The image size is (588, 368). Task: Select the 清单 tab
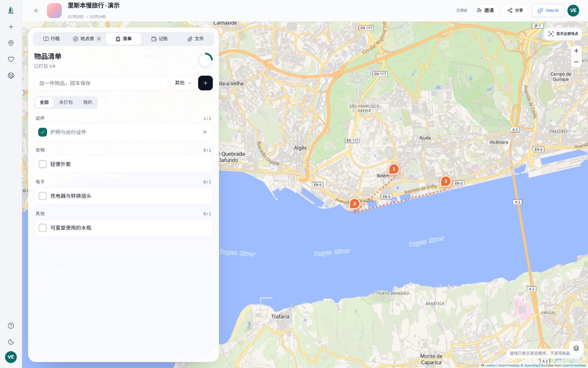pyautogui.click(x=123, y=39)
